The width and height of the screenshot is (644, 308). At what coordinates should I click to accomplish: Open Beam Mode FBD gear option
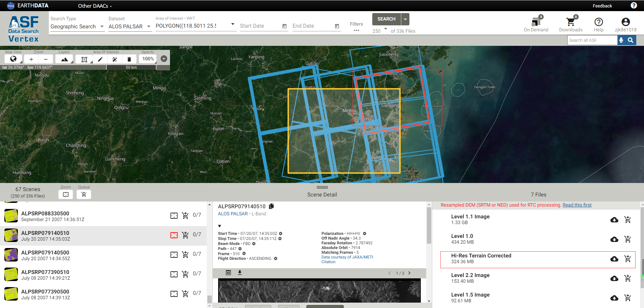coord(254,244)
